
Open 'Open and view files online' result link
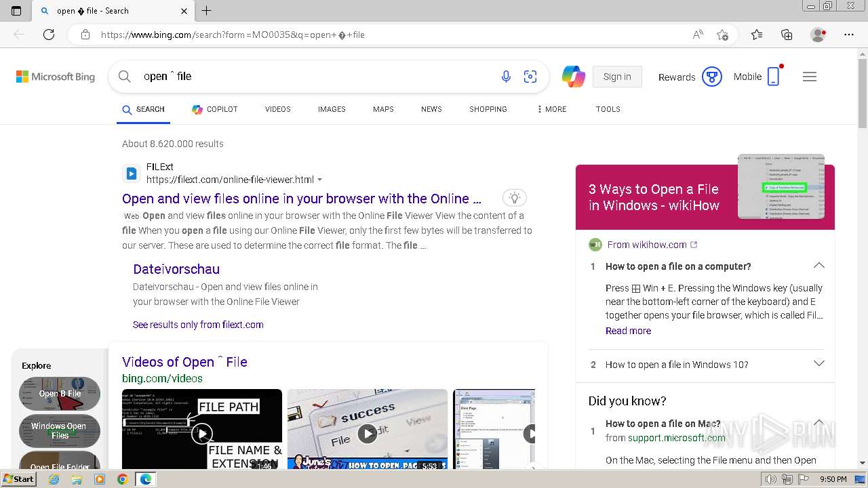tap(302, 199)
